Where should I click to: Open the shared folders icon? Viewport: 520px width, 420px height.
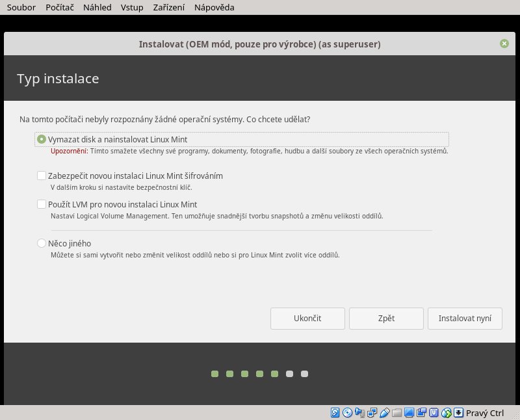(x=396, y=413)
